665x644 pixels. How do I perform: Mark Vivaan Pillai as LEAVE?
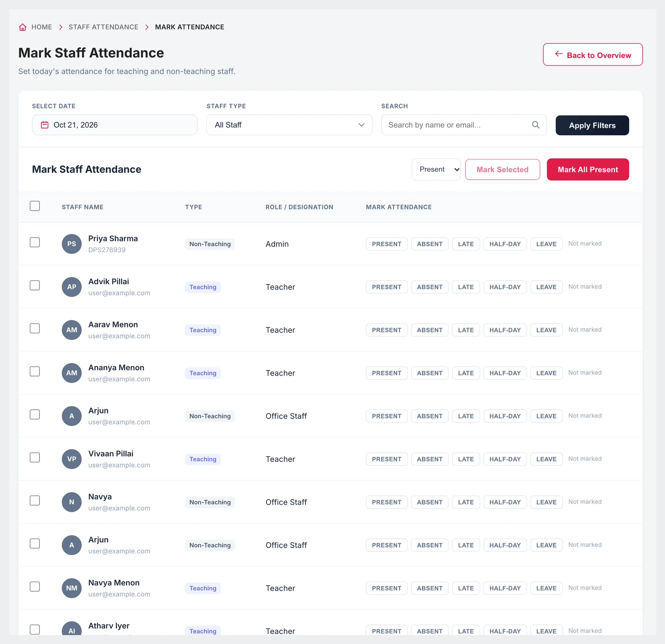546,459
